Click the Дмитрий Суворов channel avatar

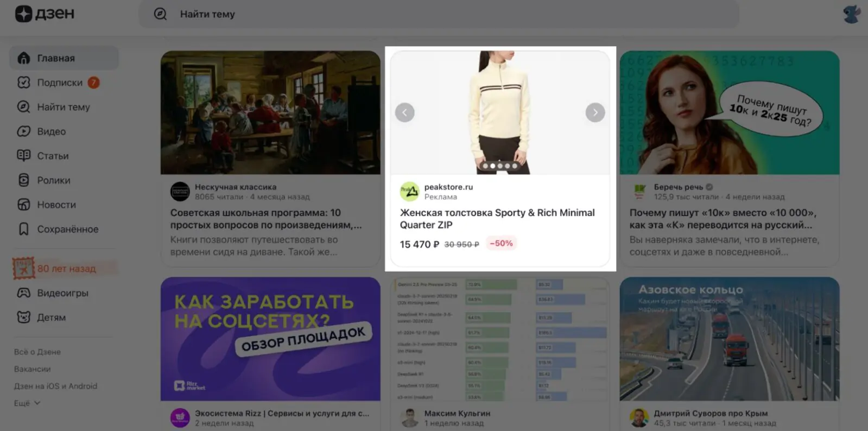(x=639, y=418)
